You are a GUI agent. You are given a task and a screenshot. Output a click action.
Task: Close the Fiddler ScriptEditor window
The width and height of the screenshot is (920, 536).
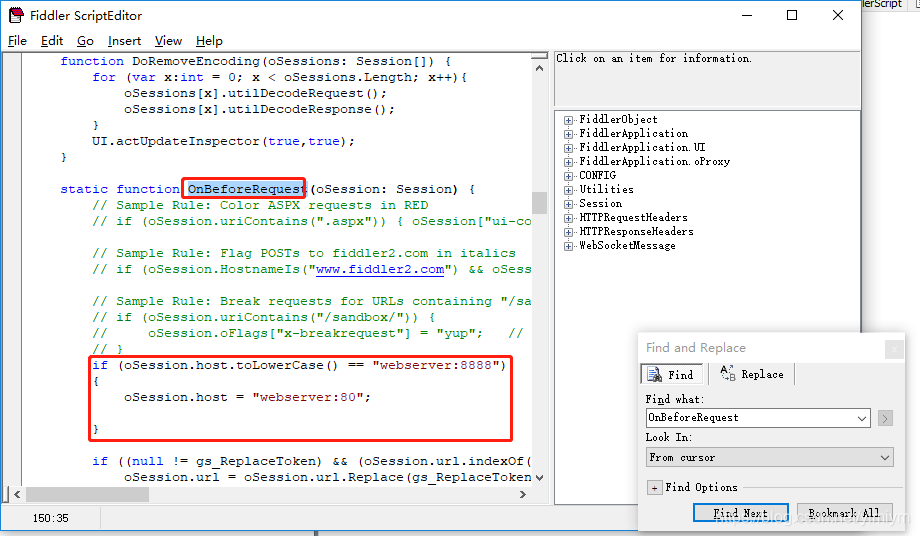point(838,15)
